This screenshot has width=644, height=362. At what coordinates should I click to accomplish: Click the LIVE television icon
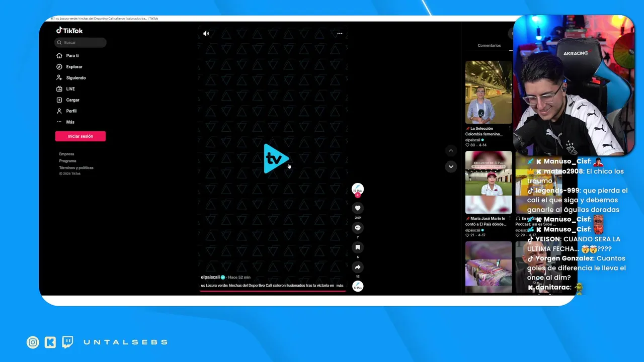pyautogui.click(x=59, y=89)
